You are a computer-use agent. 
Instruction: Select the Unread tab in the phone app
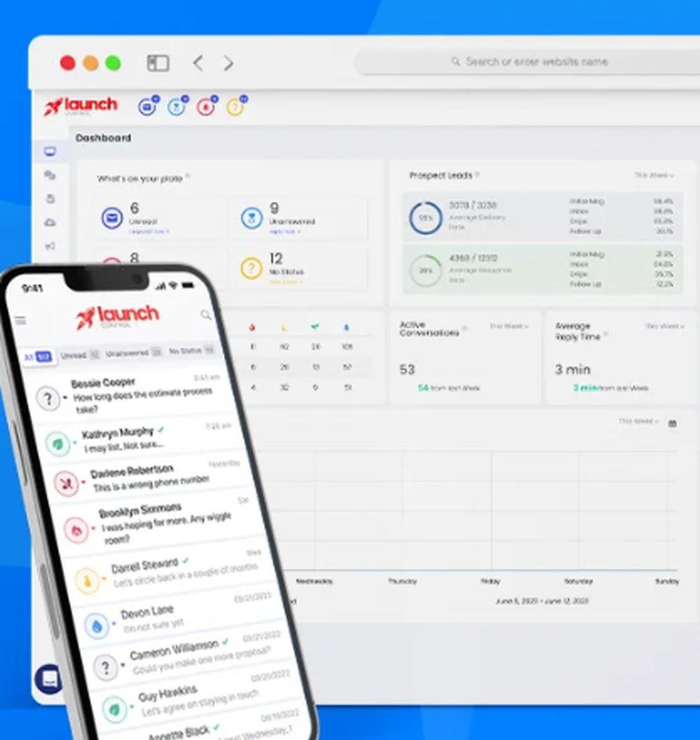pyautogui.click(x=80, y=355)
